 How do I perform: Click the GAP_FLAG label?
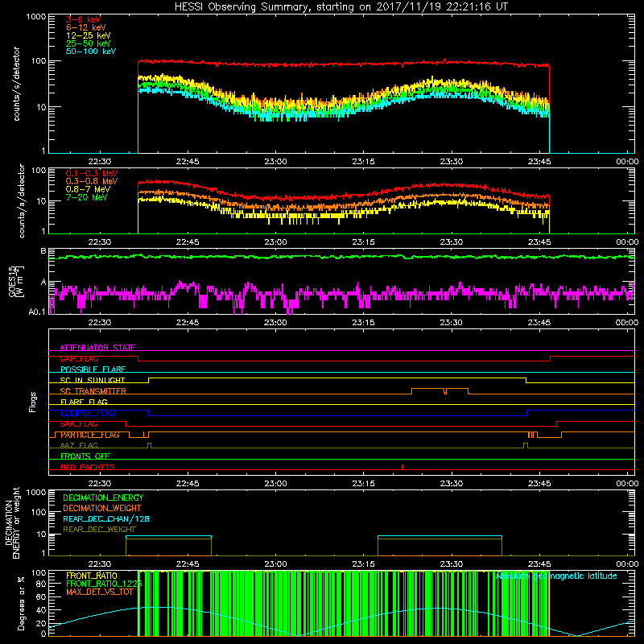79,358
